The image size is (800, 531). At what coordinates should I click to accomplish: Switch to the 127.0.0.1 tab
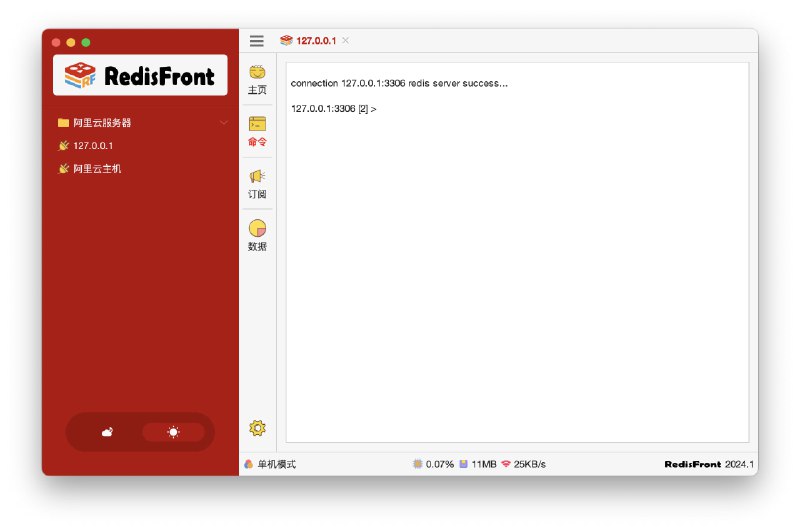tap(314, 41)
